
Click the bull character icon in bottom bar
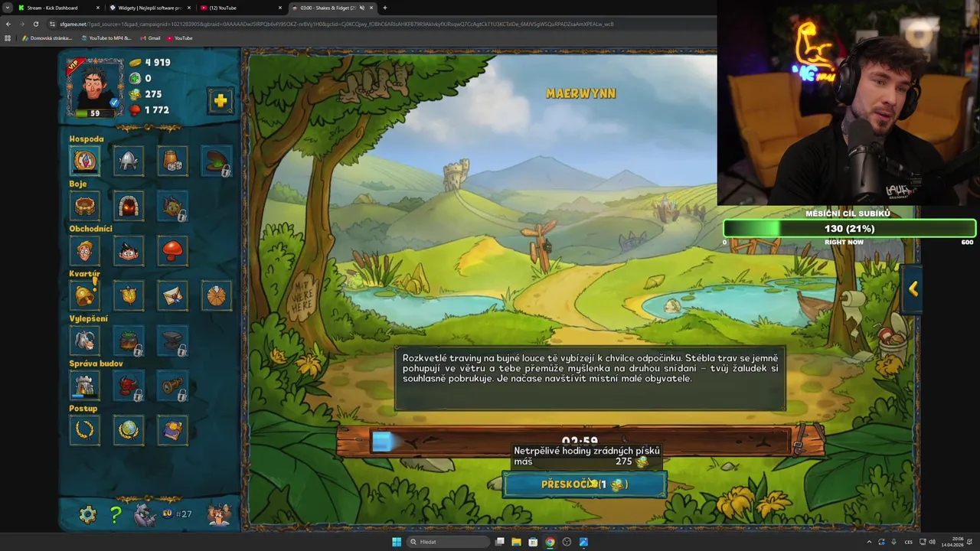pos(219,514)
